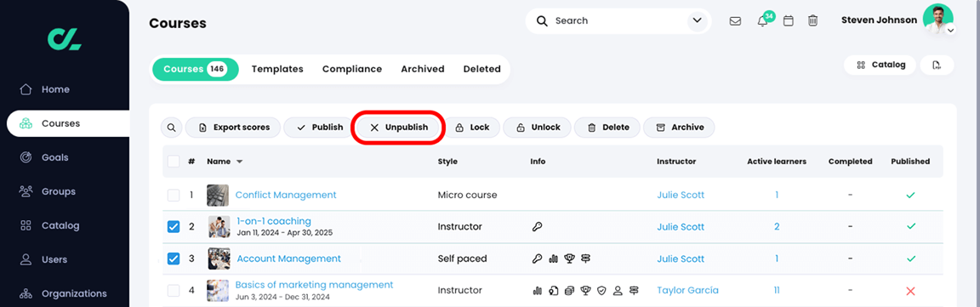Open Users from the sidebar
Viewport: 980px width, 307px height.
pyautogui.click(x=54, y=259)
